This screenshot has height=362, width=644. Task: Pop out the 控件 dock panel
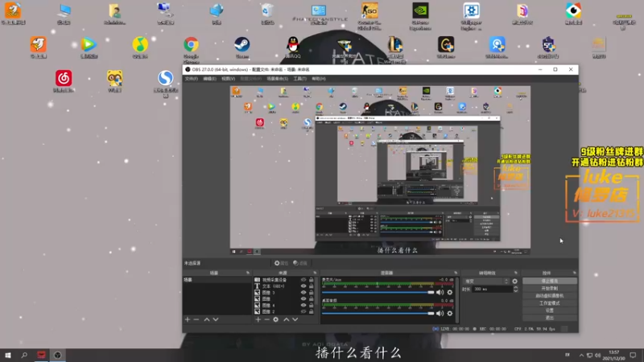point(574,273)
